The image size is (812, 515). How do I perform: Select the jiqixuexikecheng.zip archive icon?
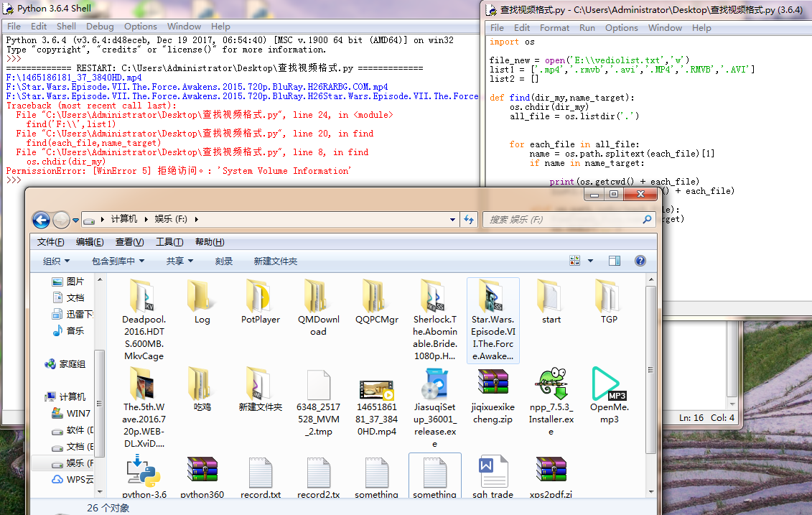tap(492, 384)
